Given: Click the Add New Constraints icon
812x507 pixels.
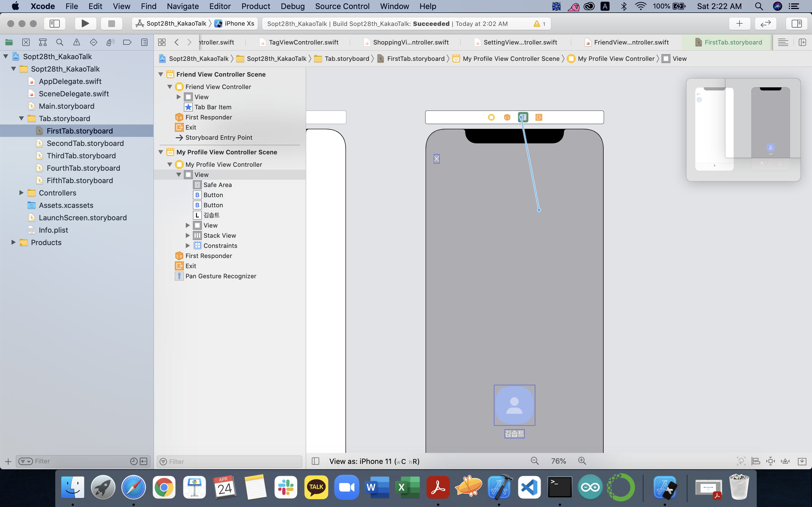Looking at the screenshot, I should tap(770, 461).
